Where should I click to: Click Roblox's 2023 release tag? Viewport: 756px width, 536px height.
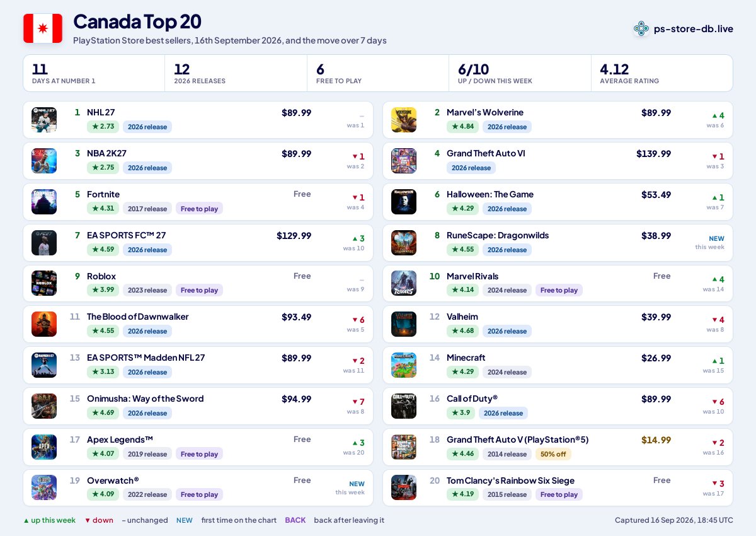click(x=147, y=290)
